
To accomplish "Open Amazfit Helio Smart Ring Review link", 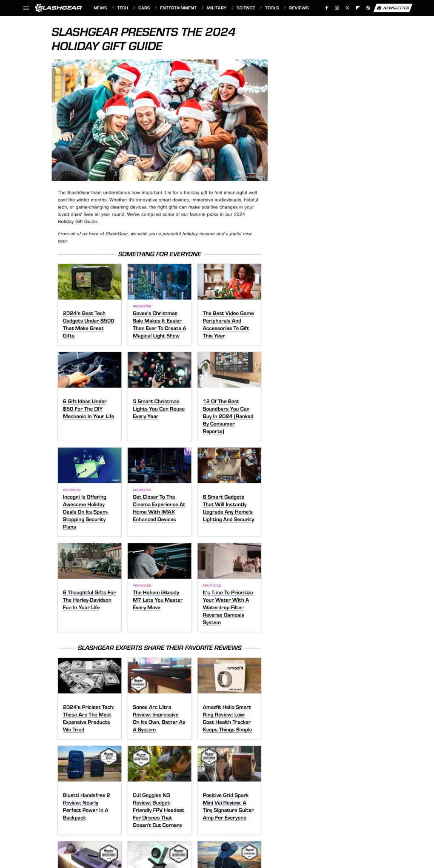I will click(227, 718).
